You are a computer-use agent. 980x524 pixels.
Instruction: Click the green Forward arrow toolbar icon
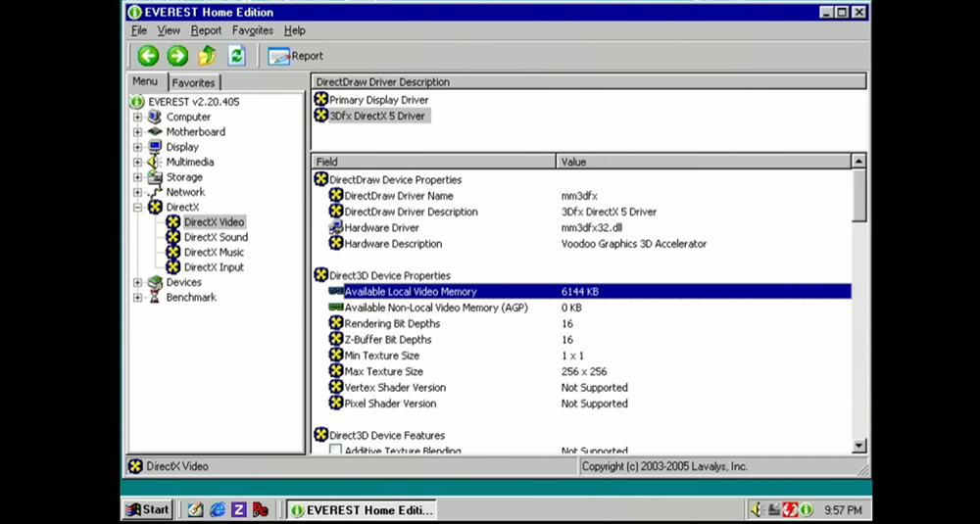pos(177,56)
